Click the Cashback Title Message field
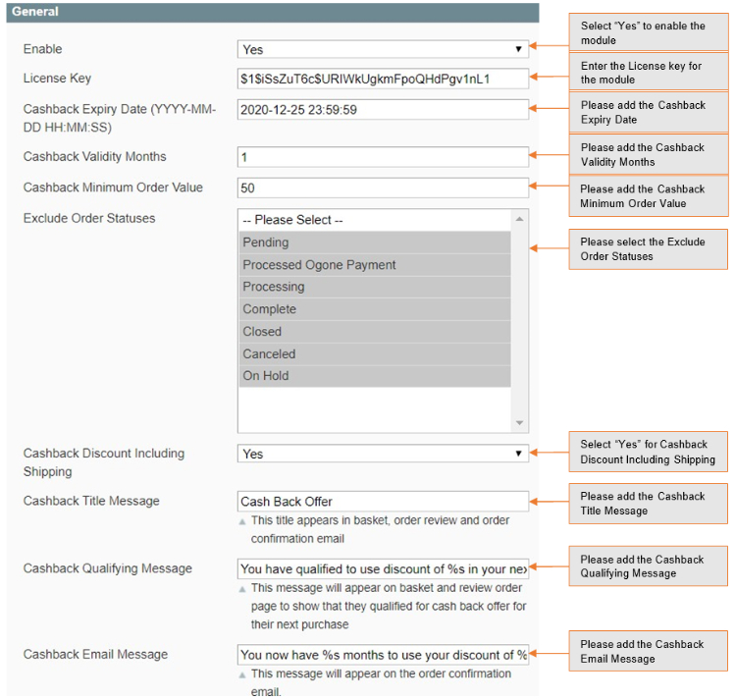 [x=383, y=502]
